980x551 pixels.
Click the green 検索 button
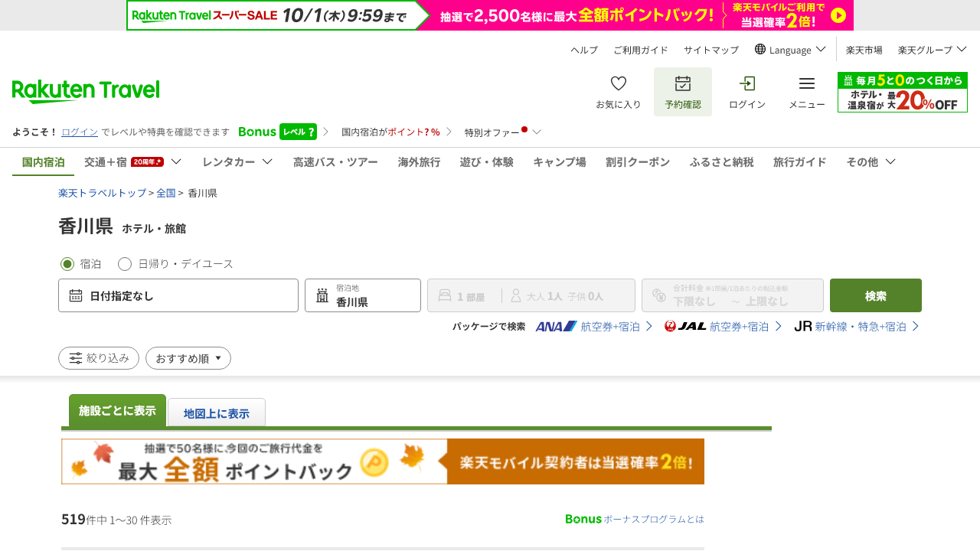point(876,295)
